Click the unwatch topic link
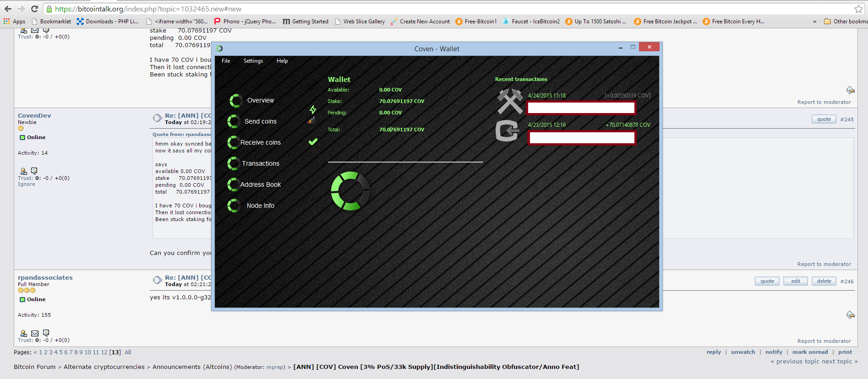 click(743, 352)
